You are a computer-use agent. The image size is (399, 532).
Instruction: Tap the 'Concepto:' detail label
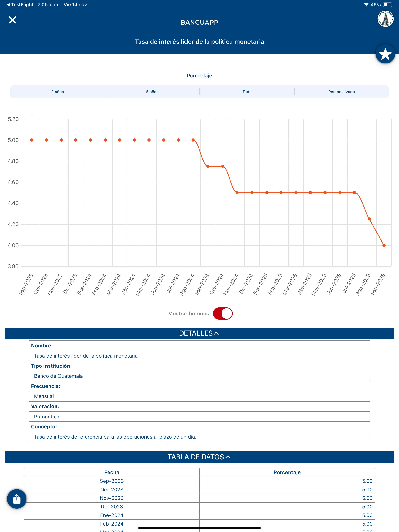(x=44, y=427)
